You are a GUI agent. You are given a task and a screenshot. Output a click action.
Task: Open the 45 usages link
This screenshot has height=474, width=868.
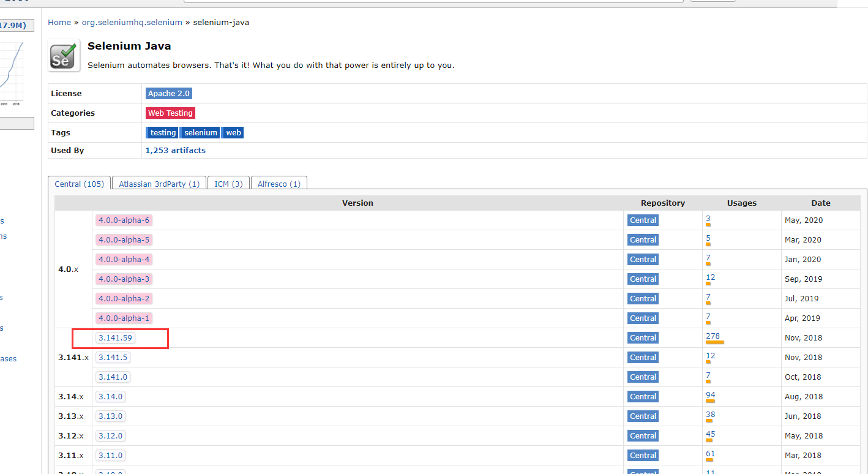pos(710,434)
